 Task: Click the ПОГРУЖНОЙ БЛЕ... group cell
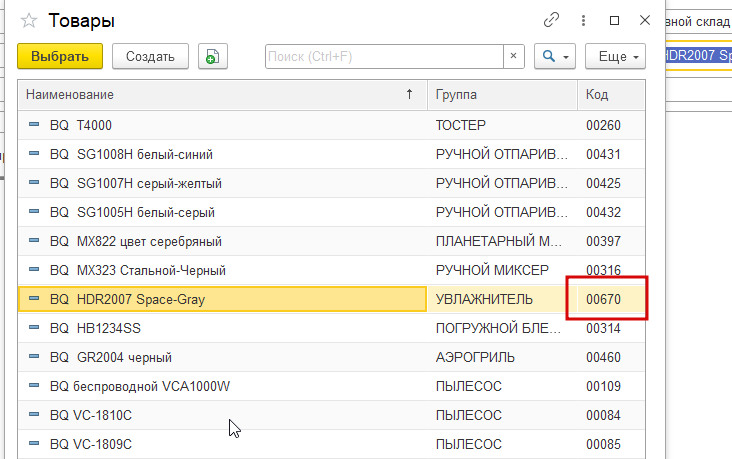coord(502,328)
